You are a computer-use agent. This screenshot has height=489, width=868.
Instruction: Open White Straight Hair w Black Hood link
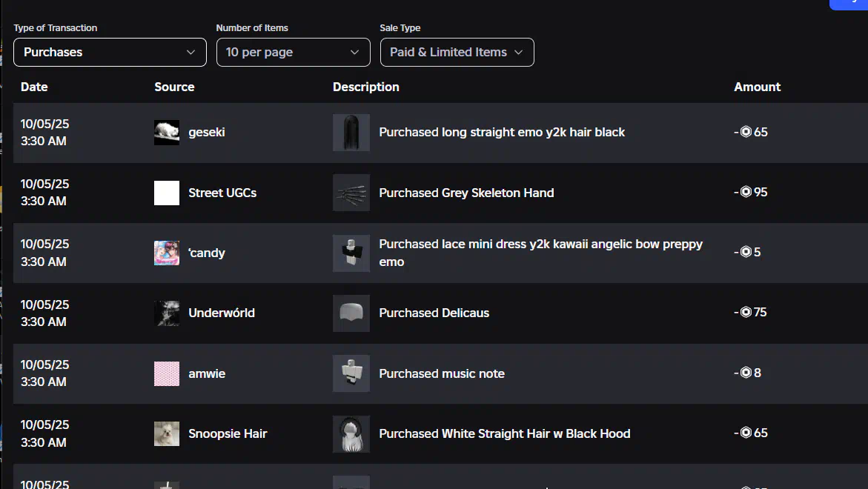coord(504,433)
